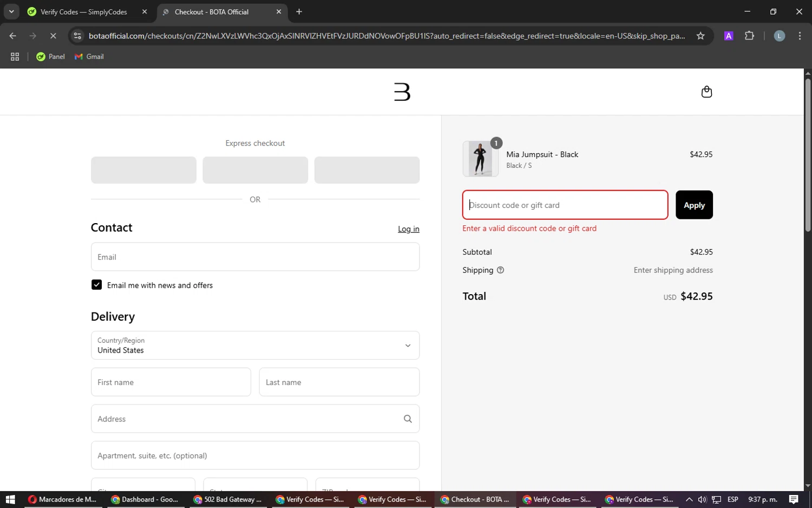Open the taskbar network icon

pyautogui.click(x=716, y=499)
